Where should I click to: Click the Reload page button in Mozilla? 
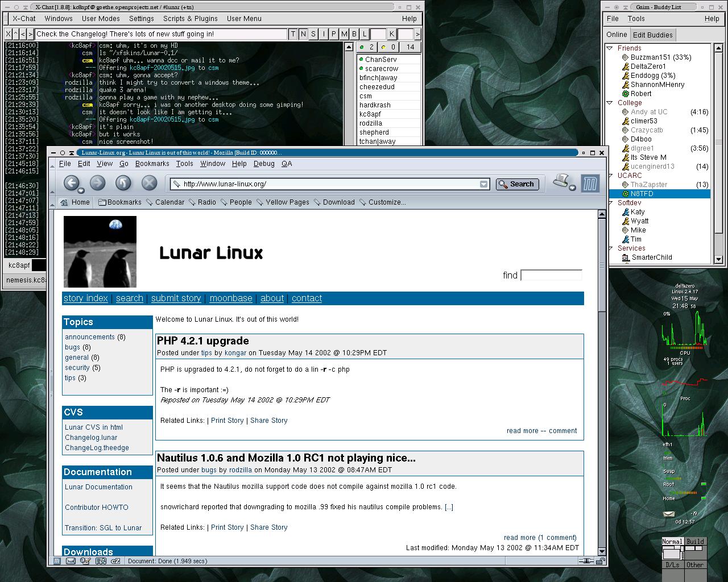(123, 183)
